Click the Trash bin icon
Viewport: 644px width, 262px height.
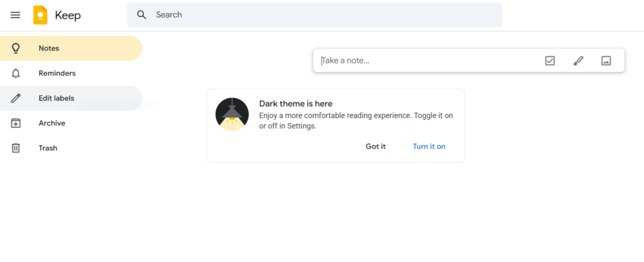point(16,148)
